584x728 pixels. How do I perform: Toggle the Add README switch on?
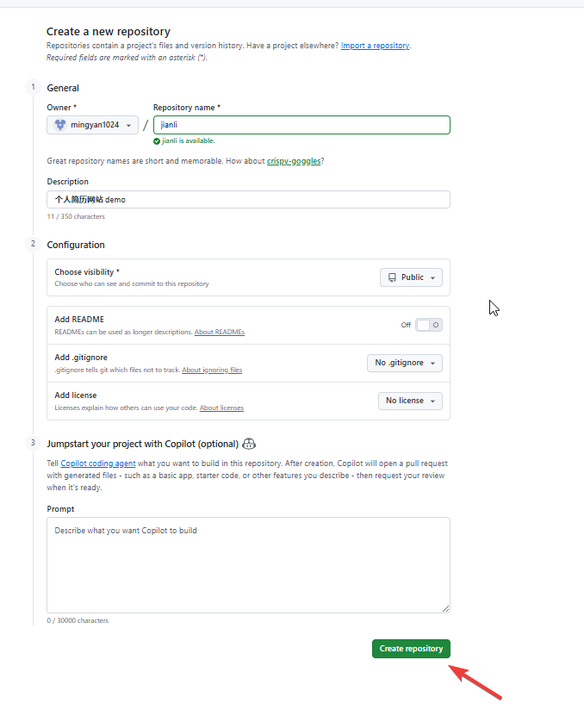pyautogui.click(x=428, y=325)
